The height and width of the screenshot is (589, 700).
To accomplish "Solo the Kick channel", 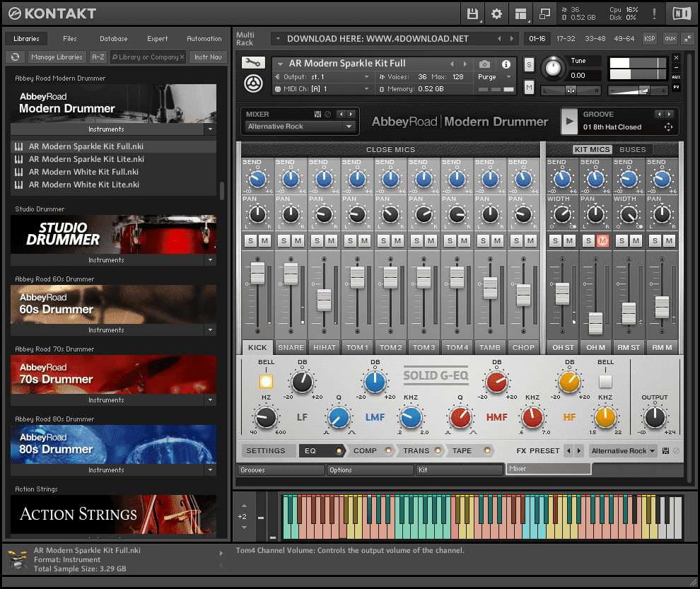I will point(250,241).
